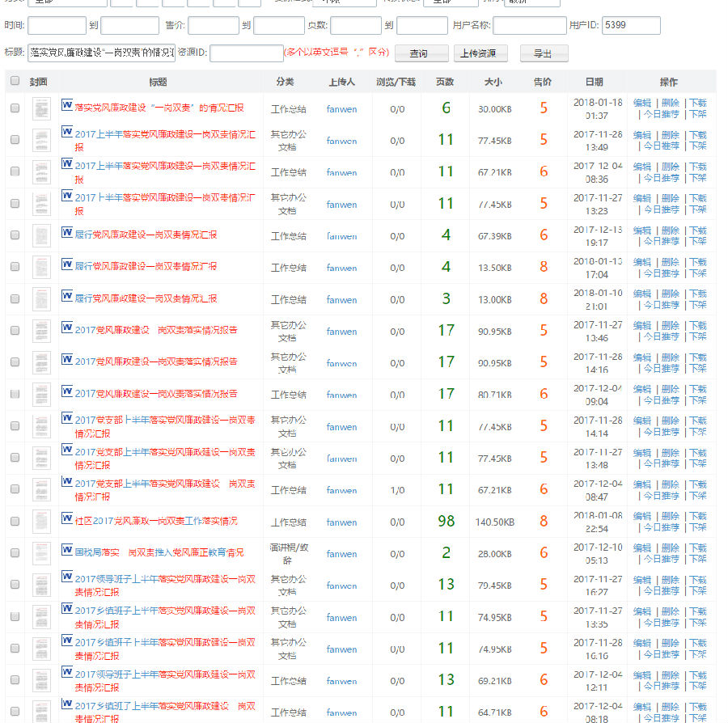728x723 pixels.
Task: Click Word icon of the 6-page document
Action: coord(67,105)
